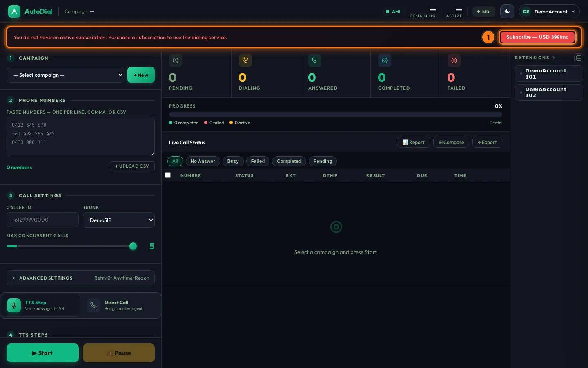Open the Trunk DemoSIP dropdown
588x368 pixels.
[x=119, y=220]
